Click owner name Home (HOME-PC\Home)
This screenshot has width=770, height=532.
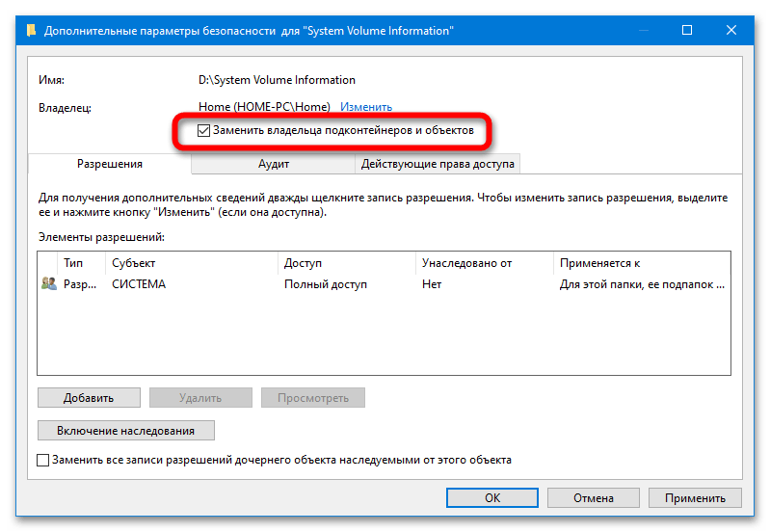[264, 107]
